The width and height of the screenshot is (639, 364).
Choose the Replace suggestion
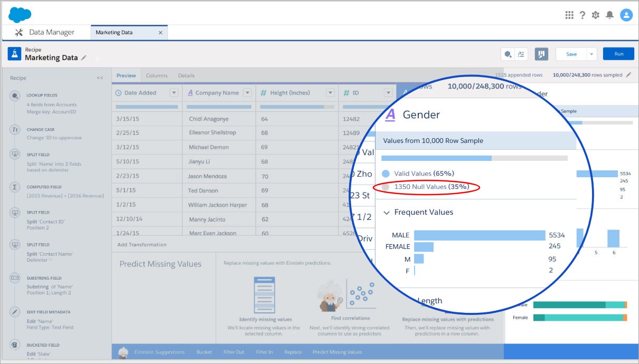[x=293, y=352]
